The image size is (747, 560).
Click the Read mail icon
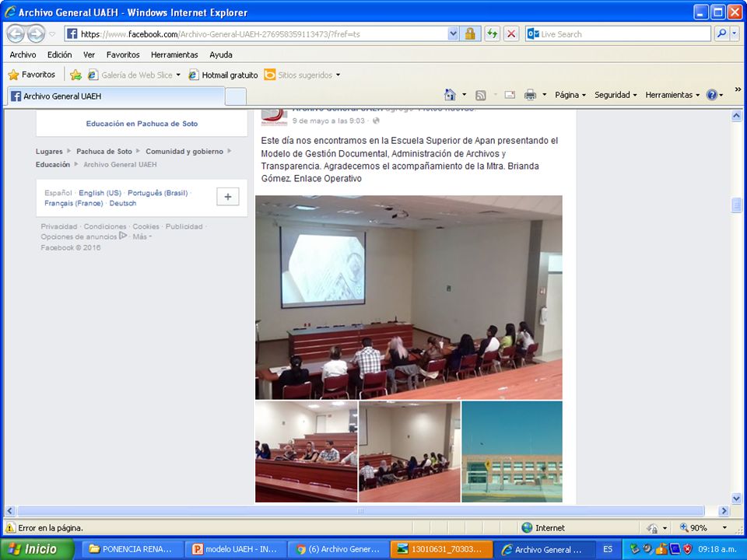[x=510, y=95]
